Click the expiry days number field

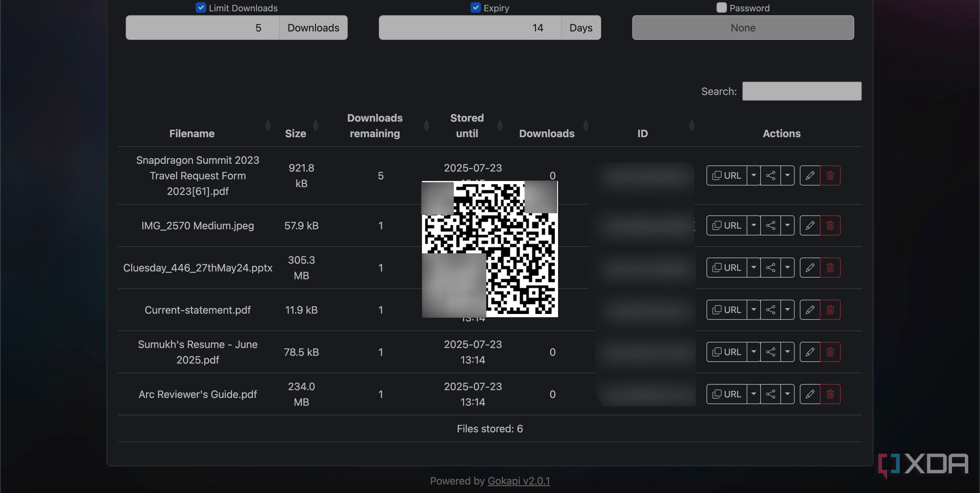point(470,28)
